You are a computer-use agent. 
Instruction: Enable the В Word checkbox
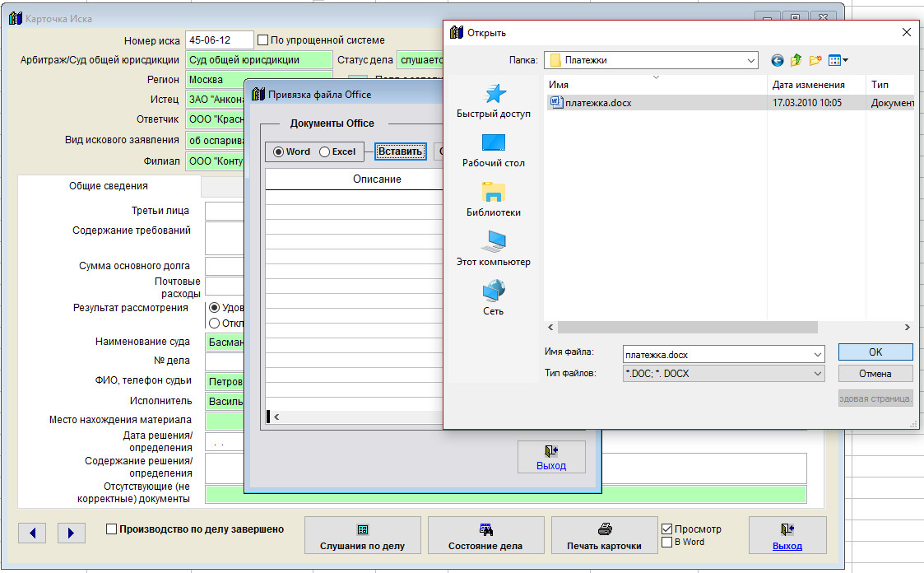coord(667,543)
